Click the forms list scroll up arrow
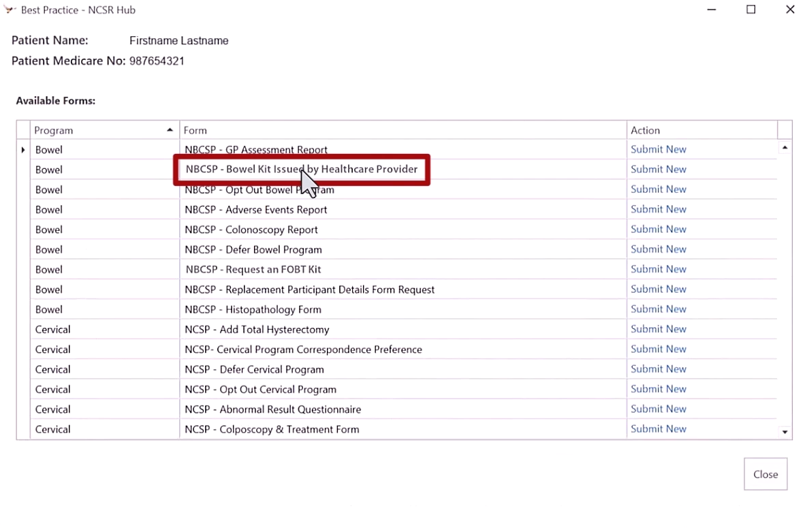Image resolution: width=807 pixels, height=532 pixels. click(x=785, y=148)
